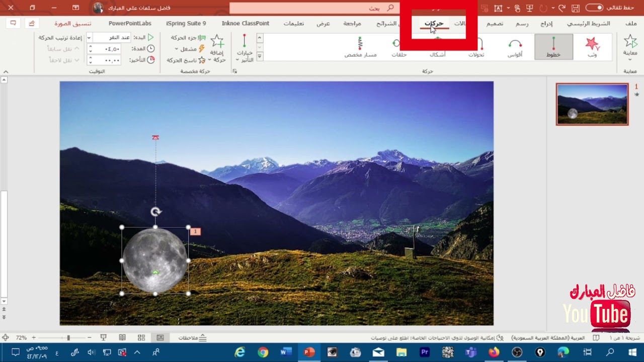Toggle the AutoSave (حفظ تلقائي) switch

[594, 8]
